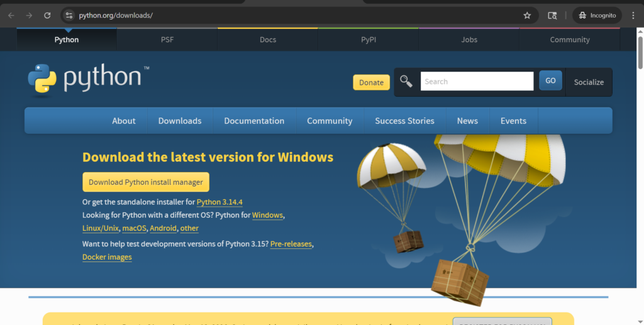This screenshot has height=325, width=644.
Task: Click the magnifying glass search icon
Action: [x=406, y=82]
